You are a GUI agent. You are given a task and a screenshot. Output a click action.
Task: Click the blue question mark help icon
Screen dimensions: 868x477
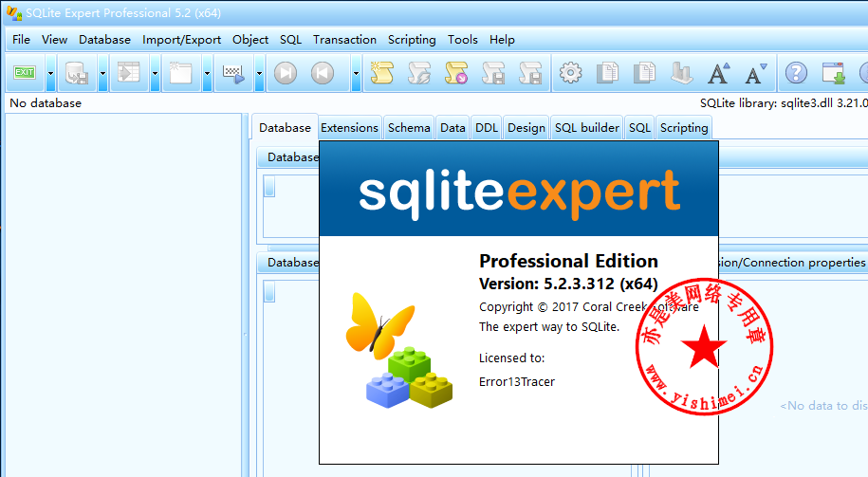[x=796, y=73]
